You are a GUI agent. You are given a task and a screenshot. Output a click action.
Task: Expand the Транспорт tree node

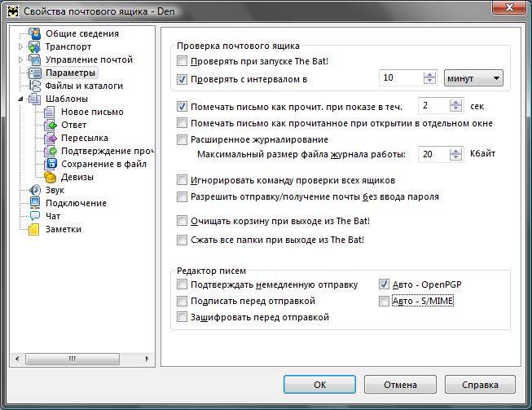coord(20,46)
